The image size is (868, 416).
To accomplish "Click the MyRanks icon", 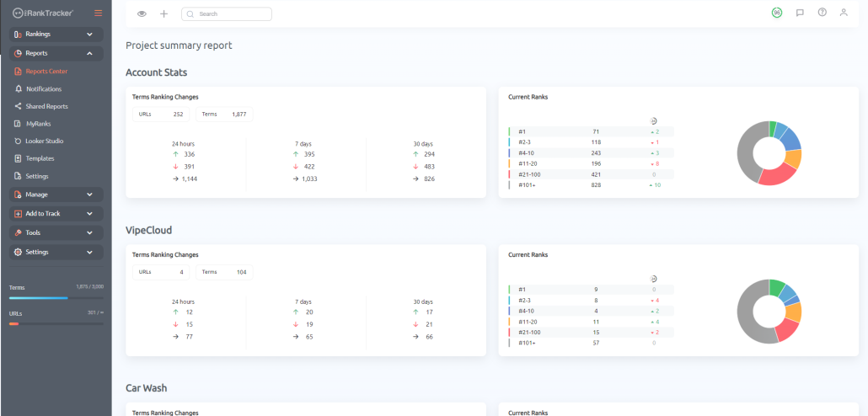I will point(19,124).
